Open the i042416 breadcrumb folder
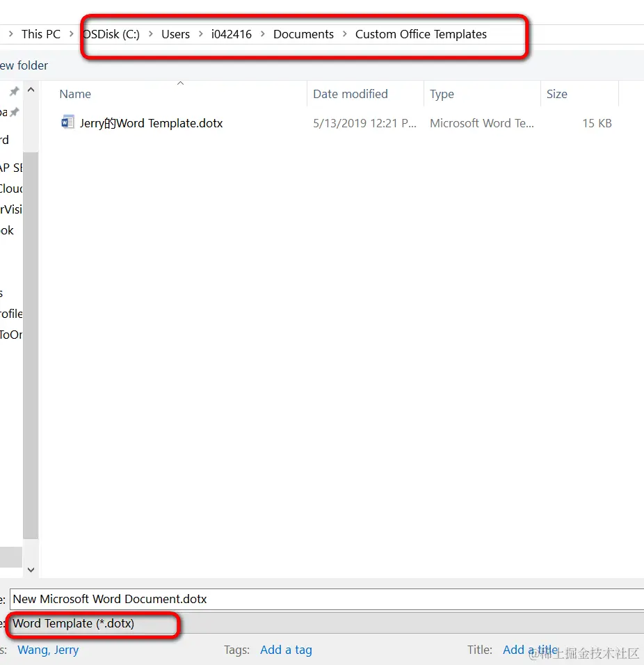644x665 pixels. tap(232, 34)
